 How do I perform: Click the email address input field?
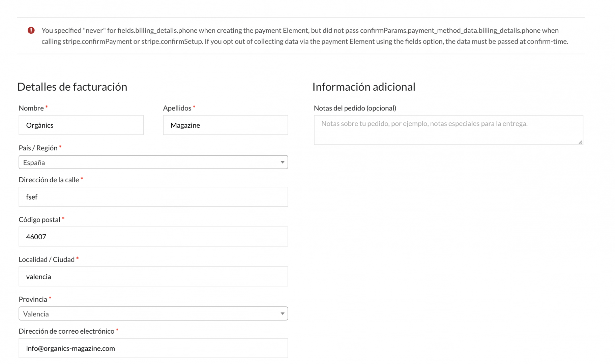[153, 348]
